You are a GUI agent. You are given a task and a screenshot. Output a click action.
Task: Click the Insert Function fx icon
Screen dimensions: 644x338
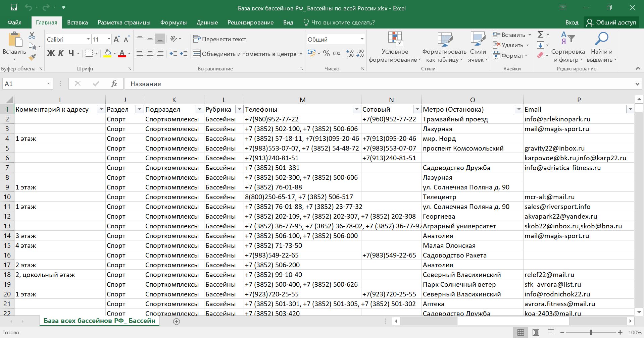114,84
